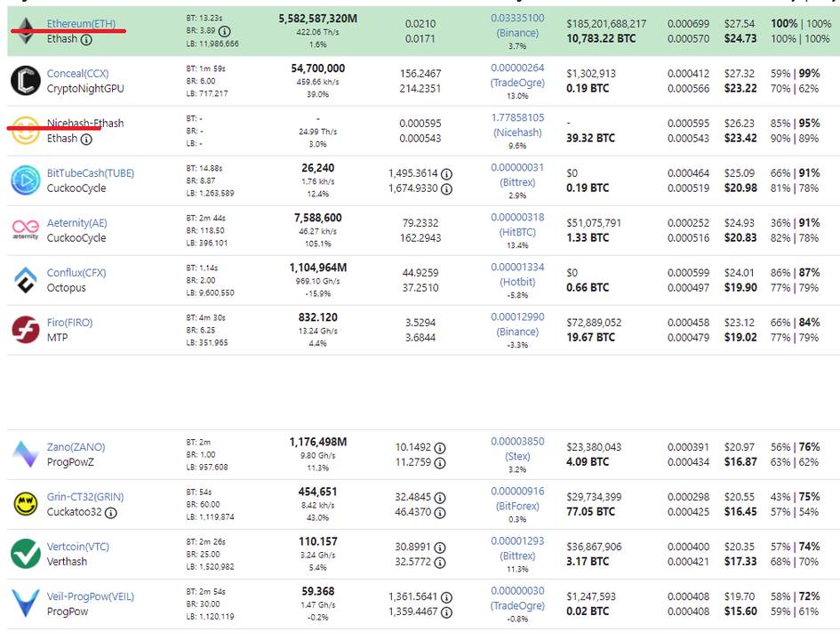
Task: Open info icon beside Veil 1,361.5641
Action: pyautogui.click(x=447, y=597)
